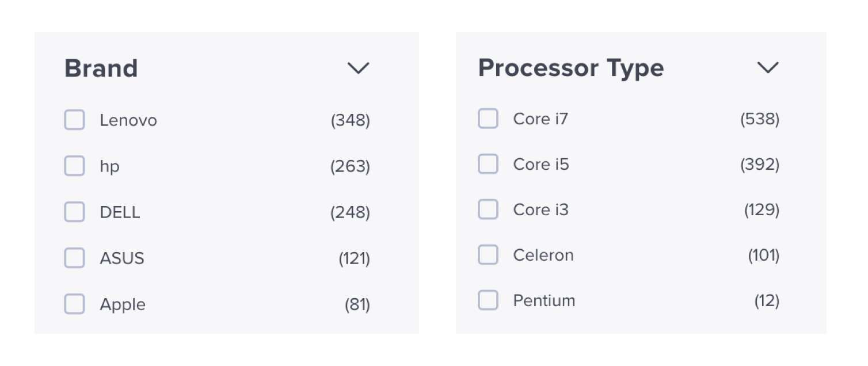Collapse the Processor Type chevron
868x366 pixels.
click(767, 68)
